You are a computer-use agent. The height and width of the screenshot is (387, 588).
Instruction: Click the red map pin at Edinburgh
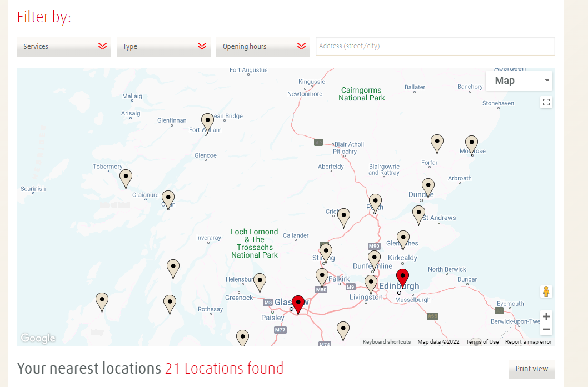pyautogui.click(x=402, y=277)
